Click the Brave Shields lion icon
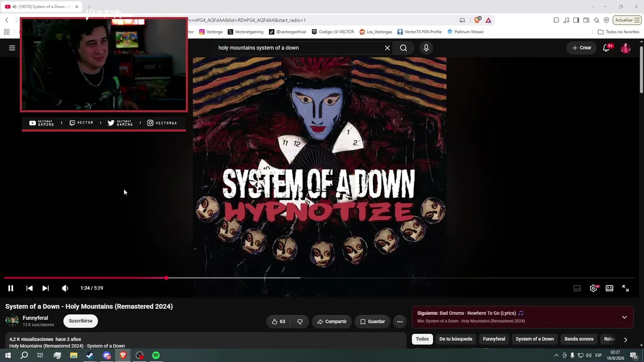The width and height of the screenshot is (644, 362). pos(477,20)
